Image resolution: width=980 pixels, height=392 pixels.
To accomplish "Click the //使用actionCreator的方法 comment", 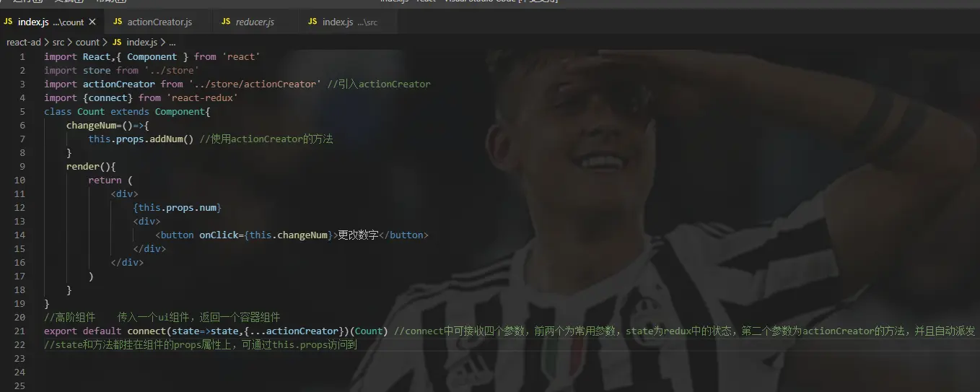I will pos(266,139).
